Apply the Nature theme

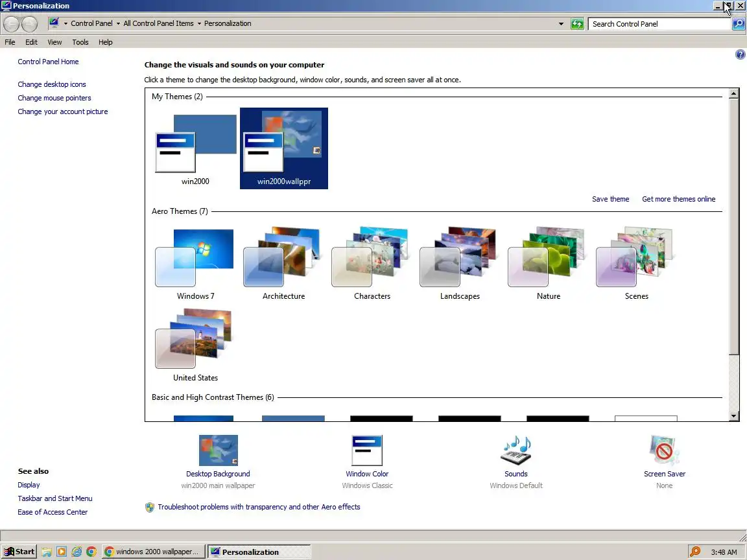(549, 263)
